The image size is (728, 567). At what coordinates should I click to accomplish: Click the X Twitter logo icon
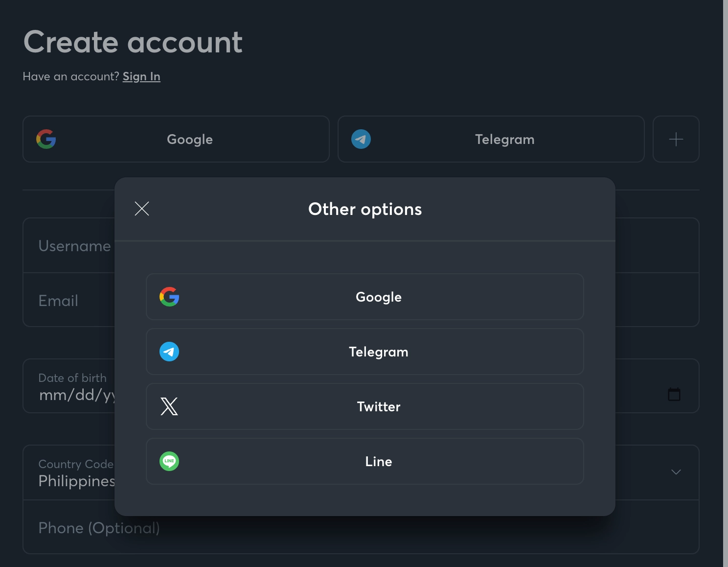tap(169, 406)
